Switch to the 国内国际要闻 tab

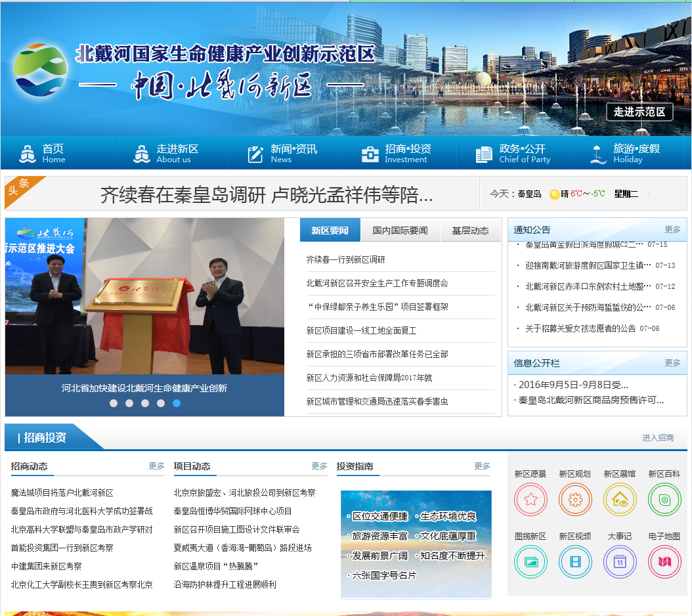click(400, 231)
